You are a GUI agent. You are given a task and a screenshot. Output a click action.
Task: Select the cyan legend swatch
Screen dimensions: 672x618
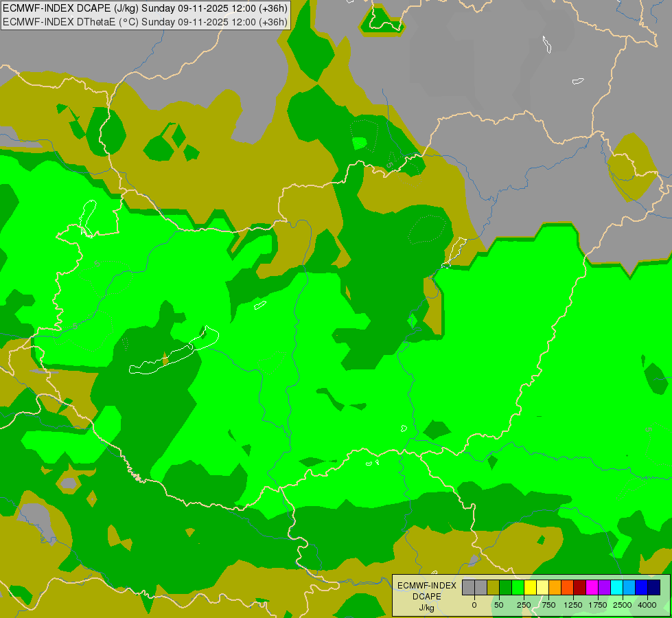tap(616, 587)
